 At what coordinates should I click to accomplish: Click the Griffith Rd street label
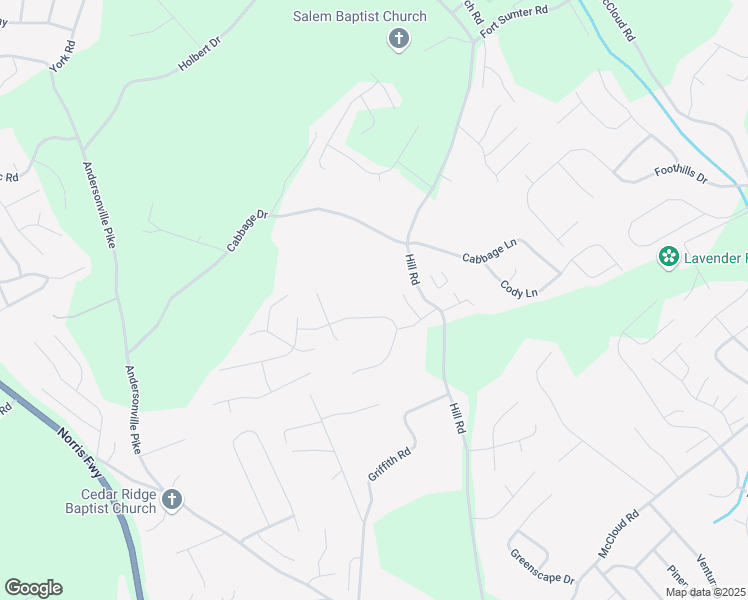pos(389,464)
